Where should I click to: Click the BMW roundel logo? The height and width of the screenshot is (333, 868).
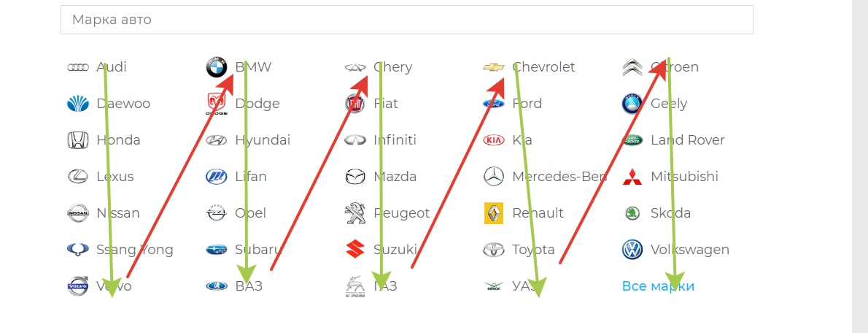click(217, 67)
